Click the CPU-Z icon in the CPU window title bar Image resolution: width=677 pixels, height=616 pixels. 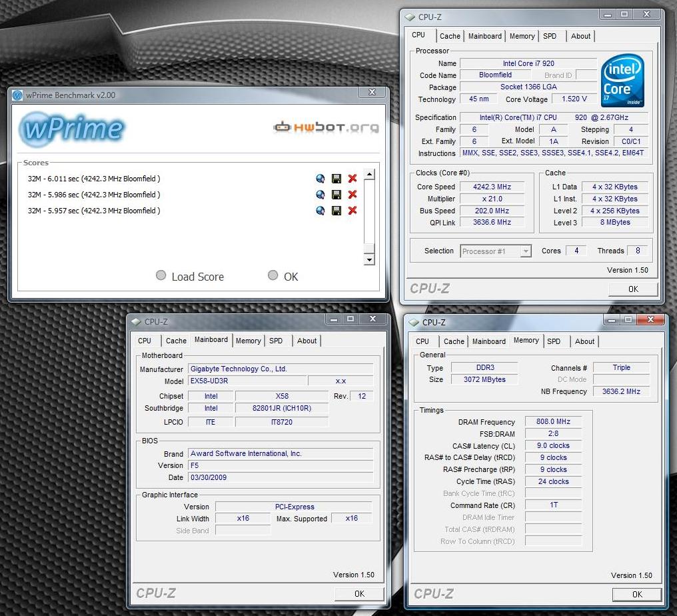(x=410, y=17)
